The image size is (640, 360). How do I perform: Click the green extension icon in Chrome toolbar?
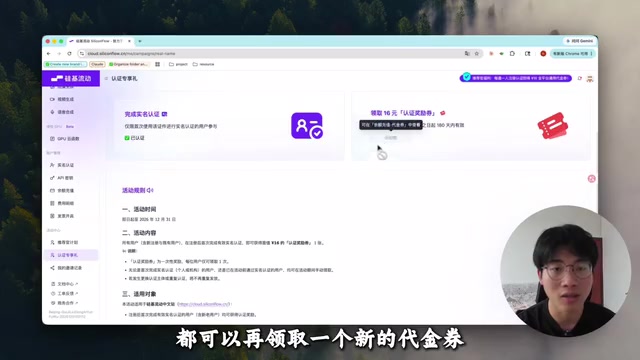tap(502, 53)
